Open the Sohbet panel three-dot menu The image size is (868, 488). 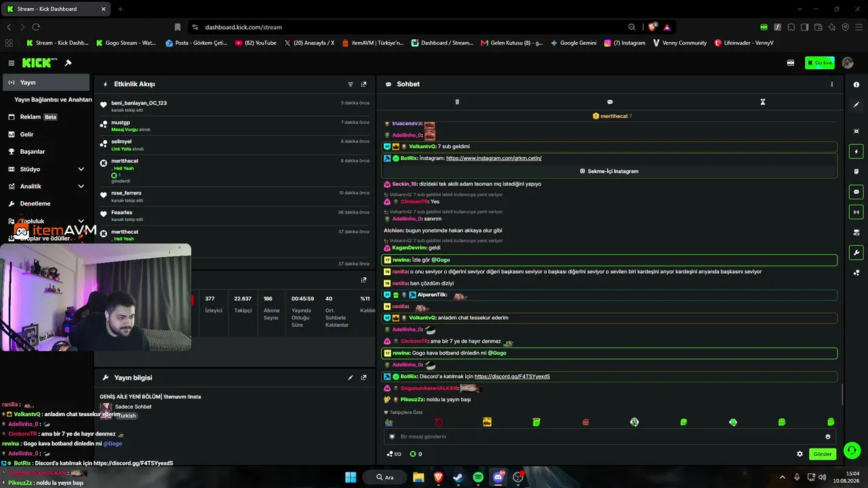pyautogui.click(x=832, y=84)
